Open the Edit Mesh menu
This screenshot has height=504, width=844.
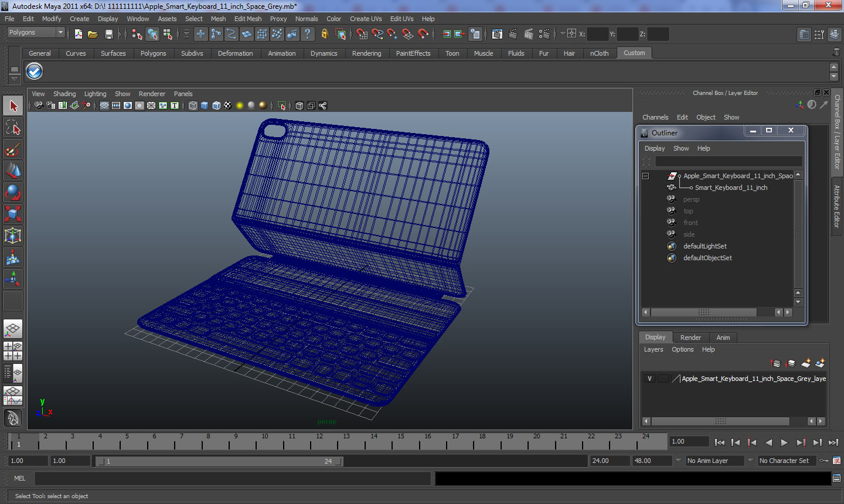tap(248, 19)
